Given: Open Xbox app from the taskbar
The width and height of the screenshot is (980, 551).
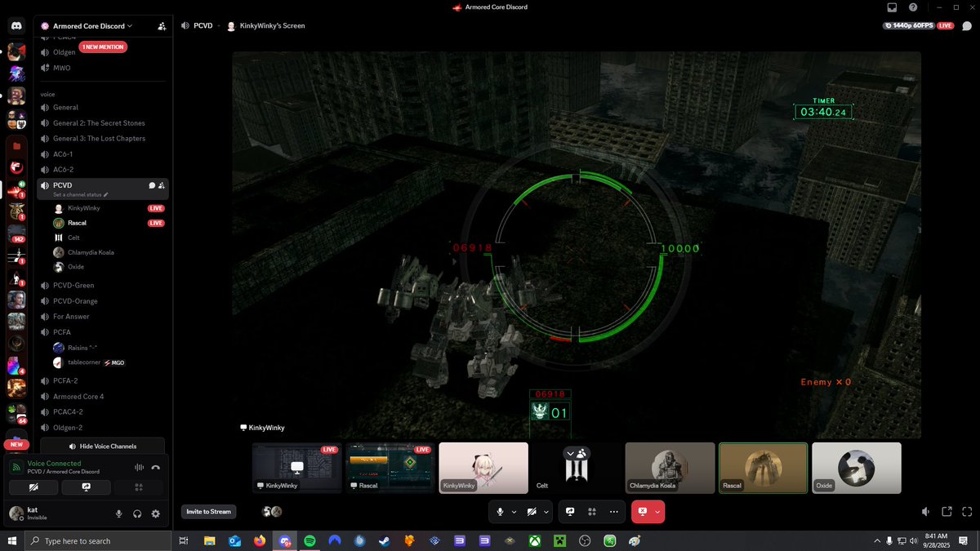Looking at the screenshot, I should click(x=534, y=540).
